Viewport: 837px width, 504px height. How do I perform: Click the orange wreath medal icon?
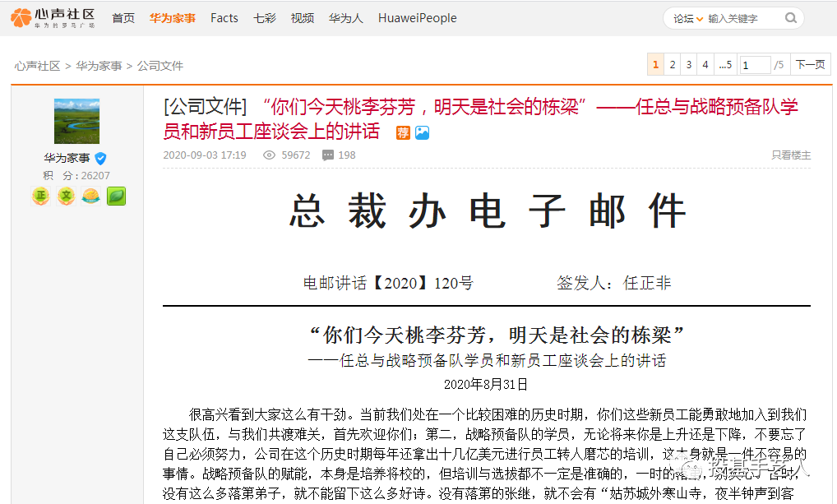pyautogui.click(x=90, y=197)
